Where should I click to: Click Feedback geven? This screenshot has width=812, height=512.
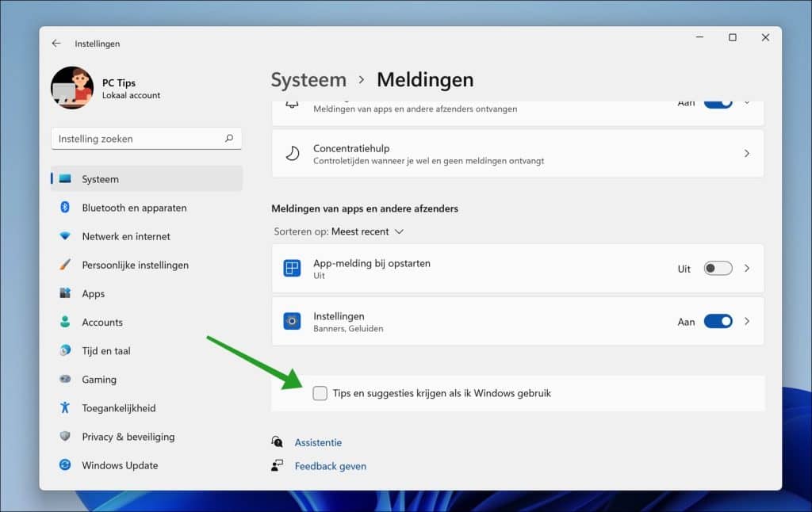pos(331,466)
